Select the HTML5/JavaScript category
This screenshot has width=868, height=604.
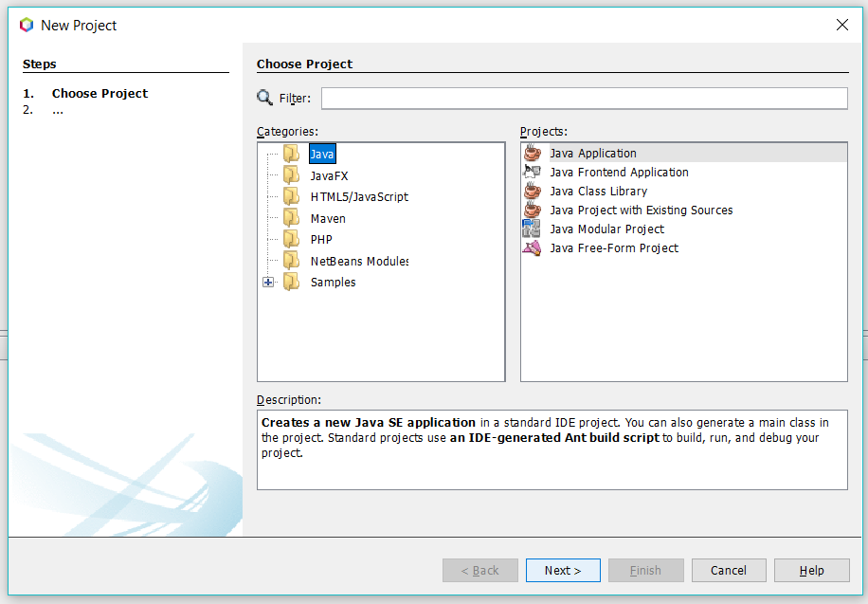359,196
